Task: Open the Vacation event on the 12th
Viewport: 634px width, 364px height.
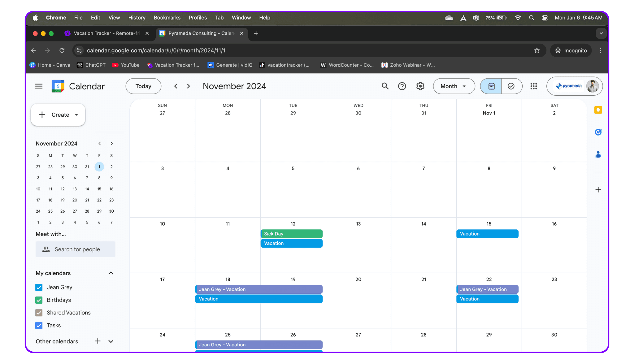Action: 292,243
